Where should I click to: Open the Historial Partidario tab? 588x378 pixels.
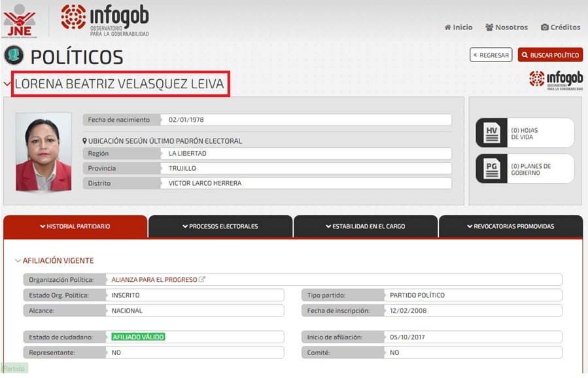pyautogui.click(x=75, y=226)
